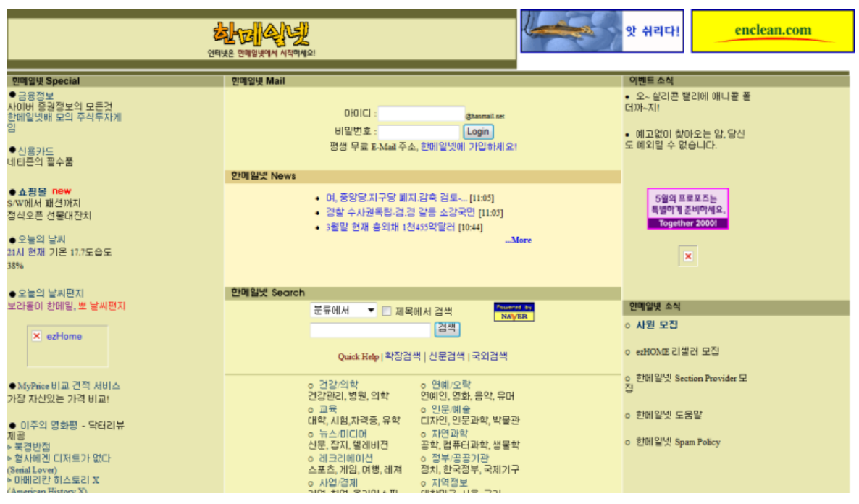
Task: Open the 북경반점 movie review
Action: click(x=32, y=447)
